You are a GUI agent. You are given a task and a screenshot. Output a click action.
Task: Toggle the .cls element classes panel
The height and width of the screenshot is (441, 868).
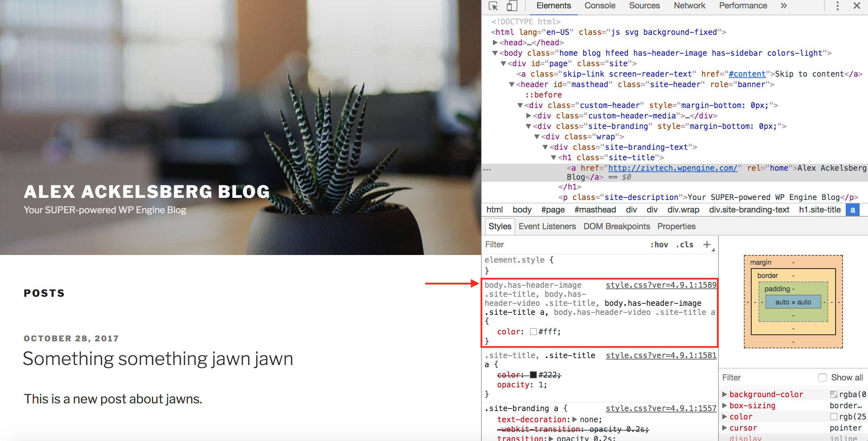click(x=684, y=244)
